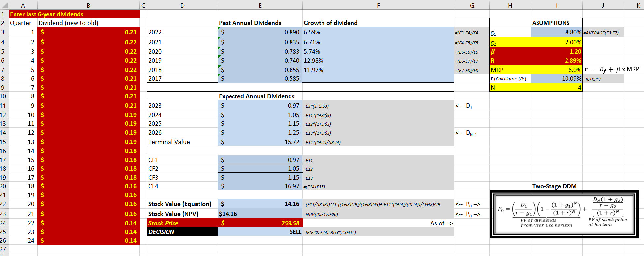This screenshot has width=644, height=256.
Task: Select column A header
Action: pyautogui.click(x=23, y=5)
